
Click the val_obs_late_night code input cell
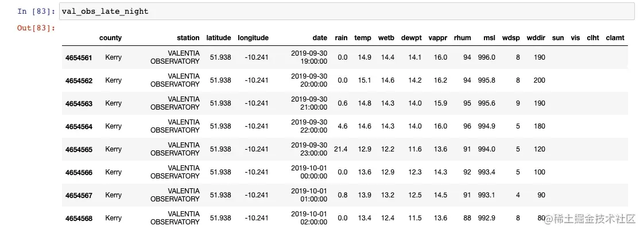click(344, 11)
